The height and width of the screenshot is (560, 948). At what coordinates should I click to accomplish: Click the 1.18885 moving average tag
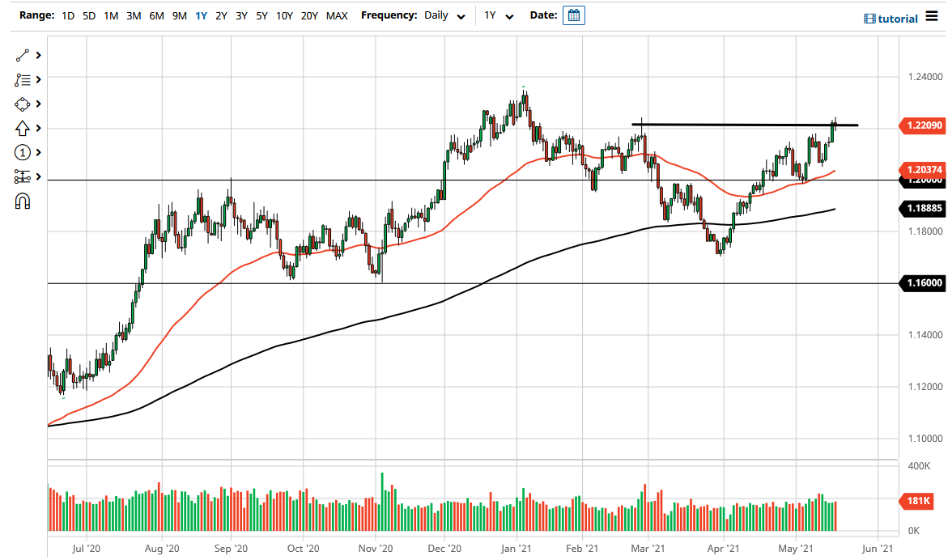(923, 209)
